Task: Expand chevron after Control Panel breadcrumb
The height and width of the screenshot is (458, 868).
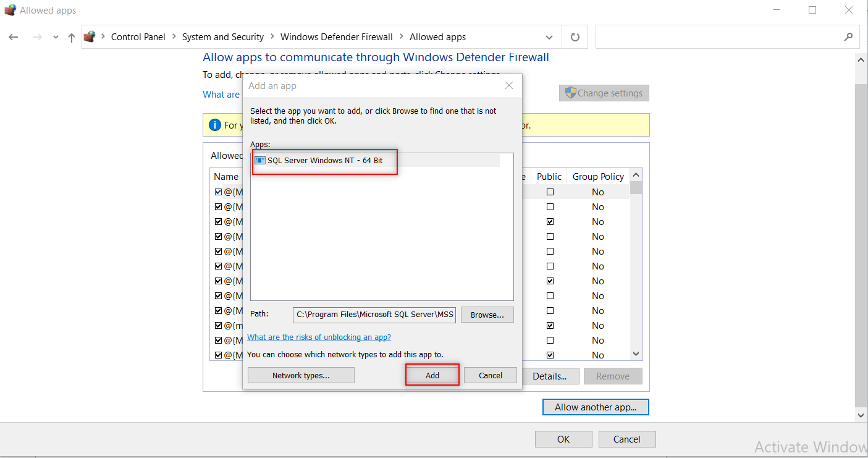Action: (x=174, y=37)
